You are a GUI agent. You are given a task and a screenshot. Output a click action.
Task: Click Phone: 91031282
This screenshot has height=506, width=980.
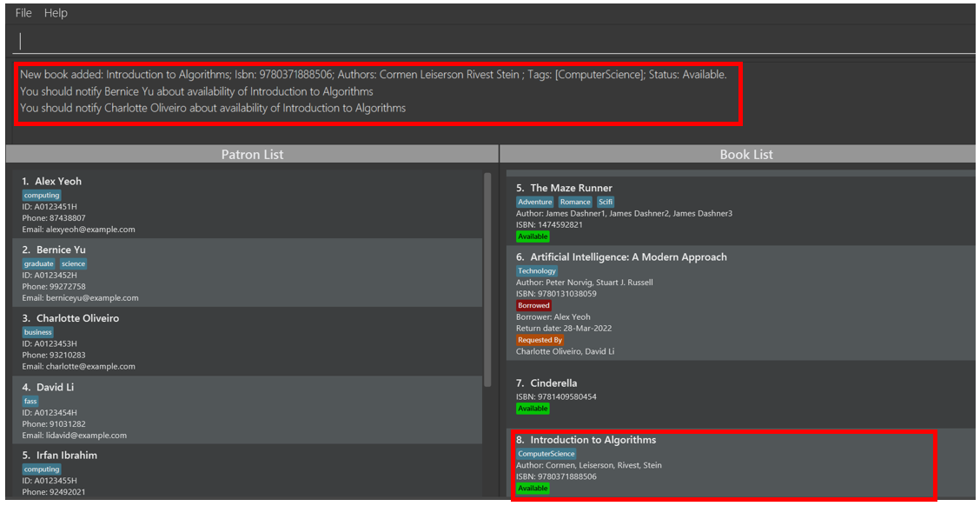pos(55,423)
